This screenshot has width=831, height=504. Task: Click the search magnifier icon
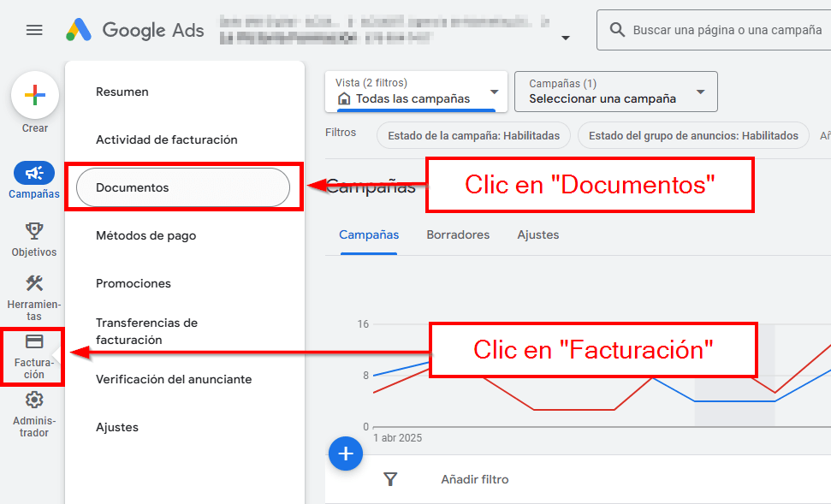point(616,29)
